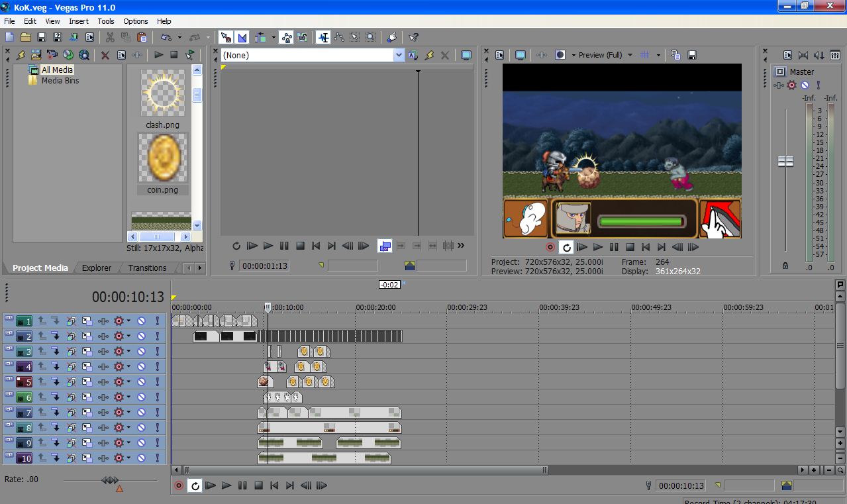Open the File menu
Viewport: 847px width, 504px height.
click(9, 21)
